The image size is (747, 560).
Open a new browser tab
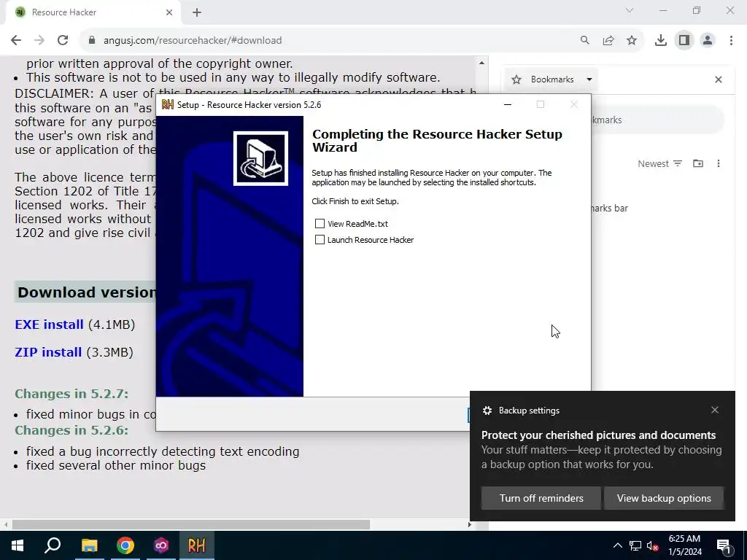197,12
